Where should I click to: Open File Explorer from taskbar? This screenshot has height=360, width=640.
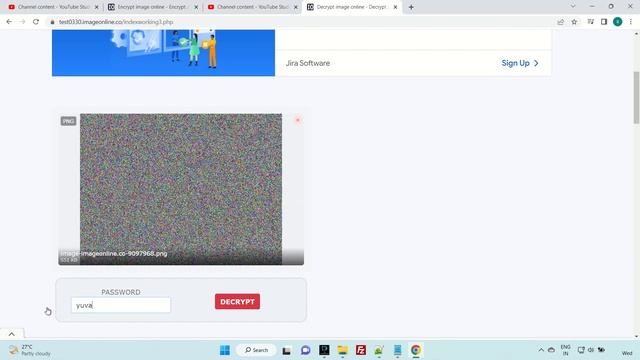(x=342, y=350)
